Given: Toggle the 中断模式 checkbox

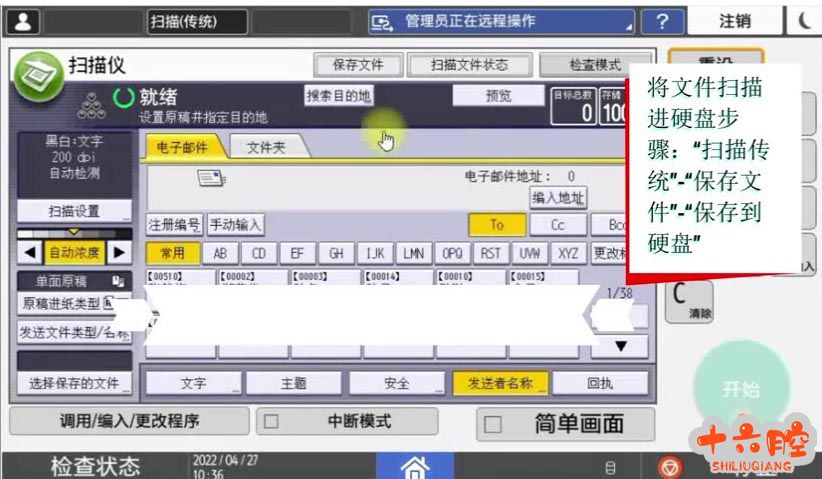Looking at the screenshot, I should 270,422.
